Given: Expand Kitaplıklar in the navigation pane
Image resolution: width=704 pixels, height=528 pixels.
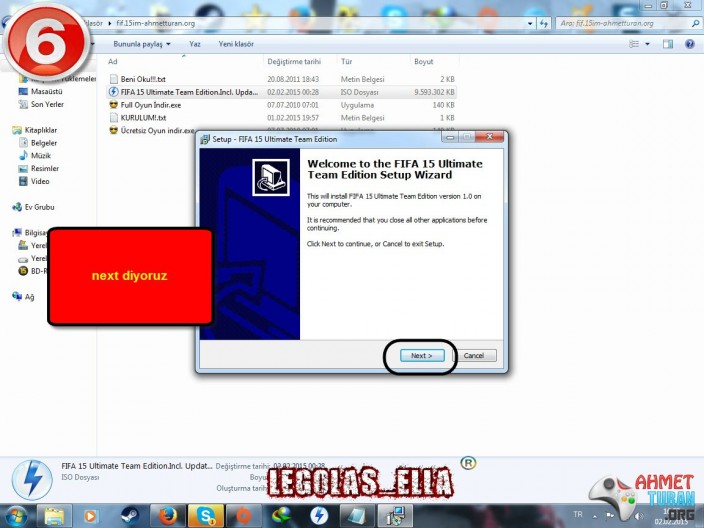Looking at the screenshot, I should 41,130.
